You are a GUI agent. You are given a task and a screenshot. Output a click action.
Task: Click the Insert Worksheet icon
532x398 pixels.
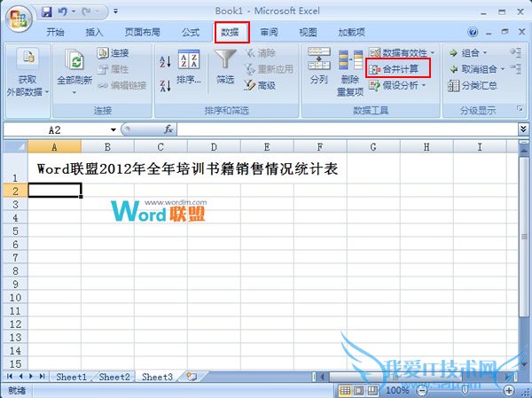pyautogui.click(x=192, y=377)
